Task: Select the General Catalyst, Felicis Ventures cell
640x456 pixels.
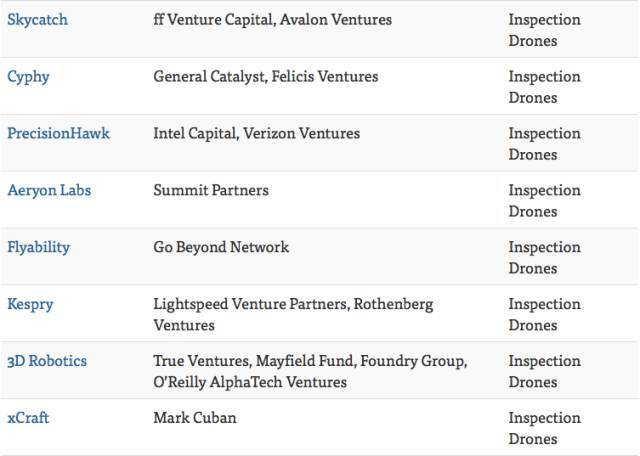Action: point(265,76)
